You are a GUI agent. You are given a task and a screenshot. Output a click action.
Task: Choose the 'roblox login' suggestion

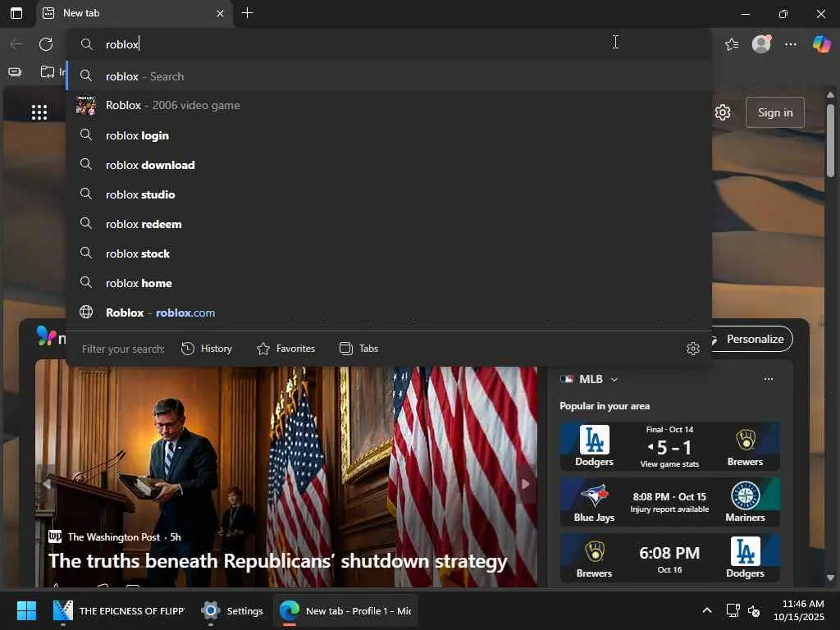click(390, 135)
